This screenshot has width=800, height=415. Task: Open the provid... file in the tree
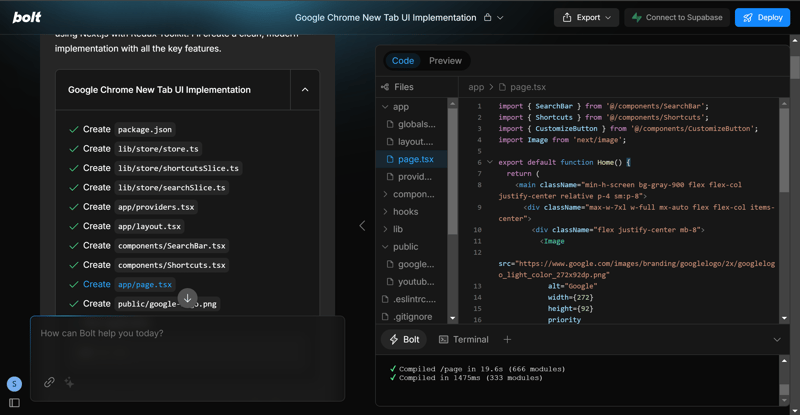[x=412, y=177]
